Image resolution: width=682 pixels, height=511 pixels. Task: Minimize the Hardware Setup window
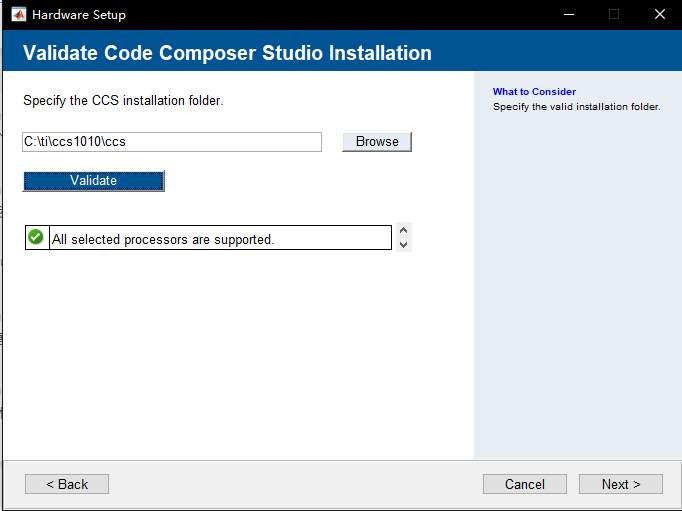coord(569,14)
